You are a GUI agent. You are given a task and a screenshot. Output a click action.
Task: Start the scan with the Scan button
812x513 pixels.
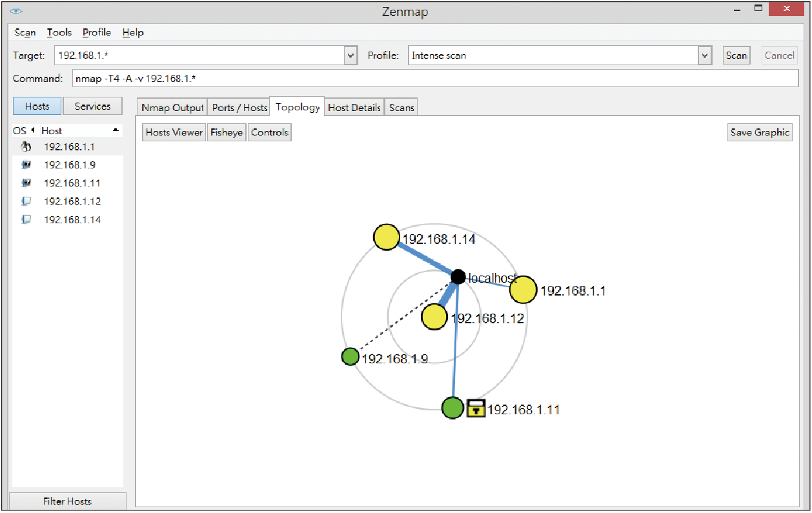pos(736,55)
